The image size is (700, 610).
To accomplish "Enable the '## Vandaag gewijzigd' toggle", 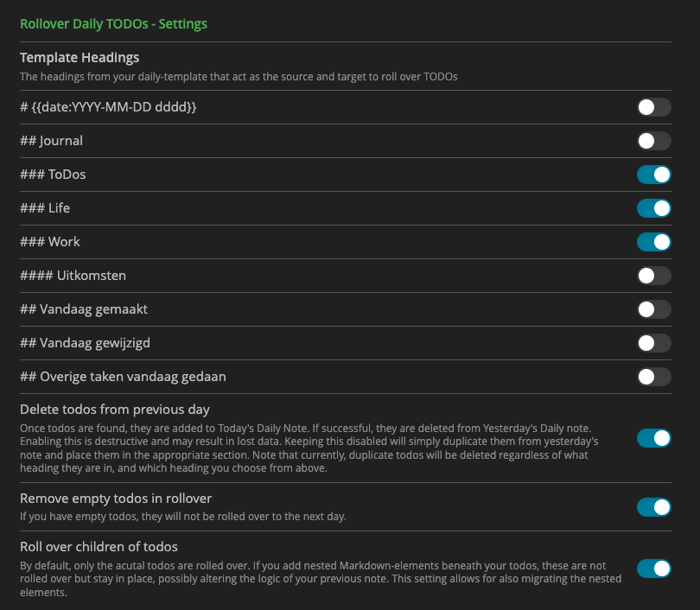I will 654,343.
